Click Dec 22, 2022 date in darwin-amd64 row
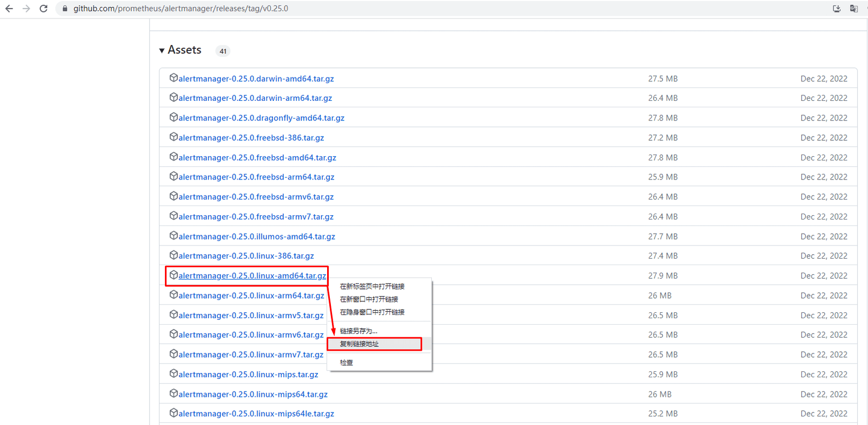Viewport: 868px width, 425px height. tap(824, 79)
